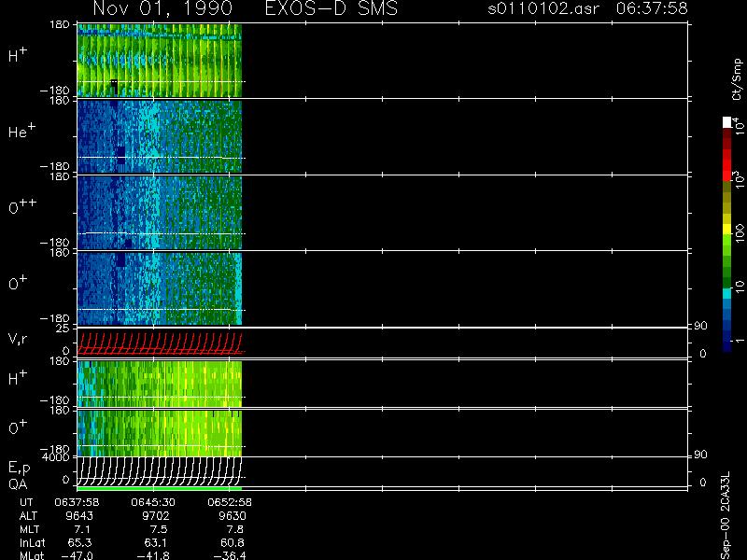Click the InLat value '63.1'
Viewport: 747px width, 560px height.
point(156,542)
